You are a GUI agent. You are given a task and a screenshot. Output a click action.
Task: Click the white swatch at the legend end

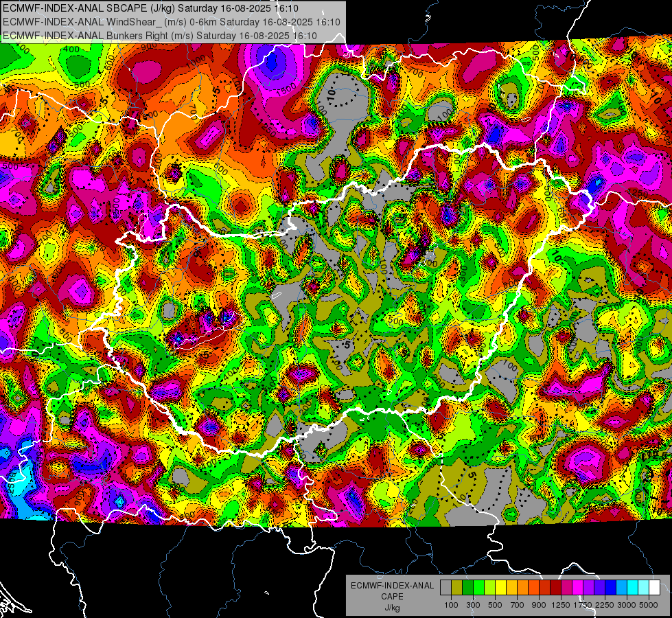point(654,588)
